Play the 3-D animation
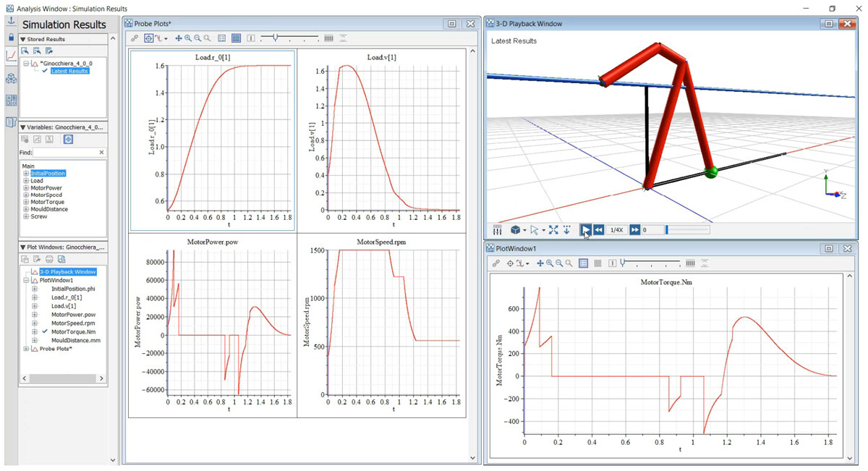The width and height of the screenshot is (868, 471). point(585,230)
